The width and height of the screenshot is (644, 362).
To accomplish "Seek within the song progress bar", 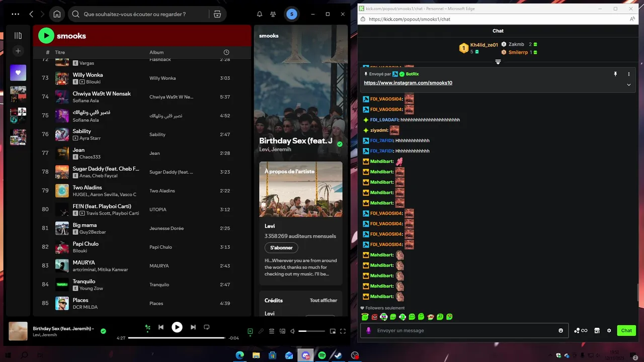I will pos(177,338).
